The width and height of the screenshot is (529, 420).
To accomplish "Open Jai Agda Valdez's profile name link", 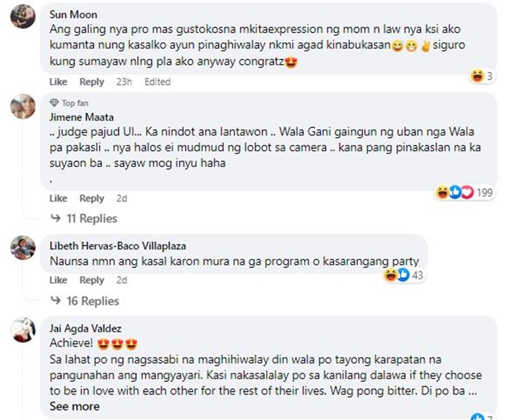I will point(85,328).
